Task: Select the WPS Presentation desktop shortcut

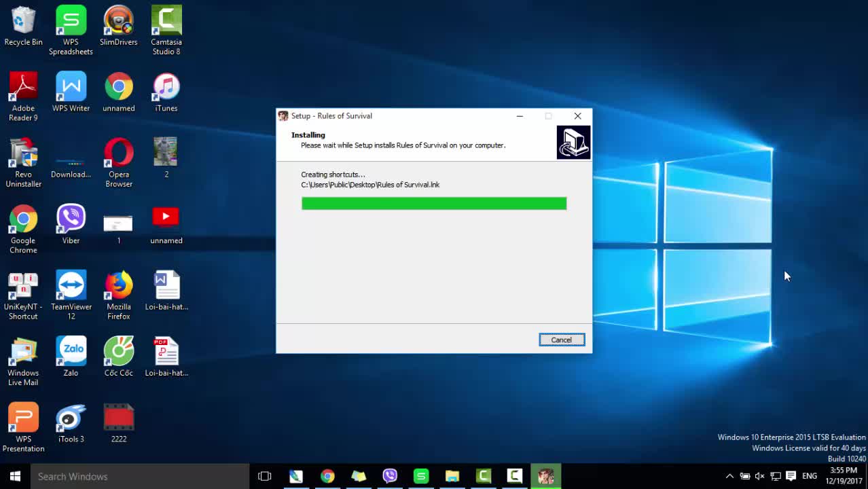Action: pos(23,428)
